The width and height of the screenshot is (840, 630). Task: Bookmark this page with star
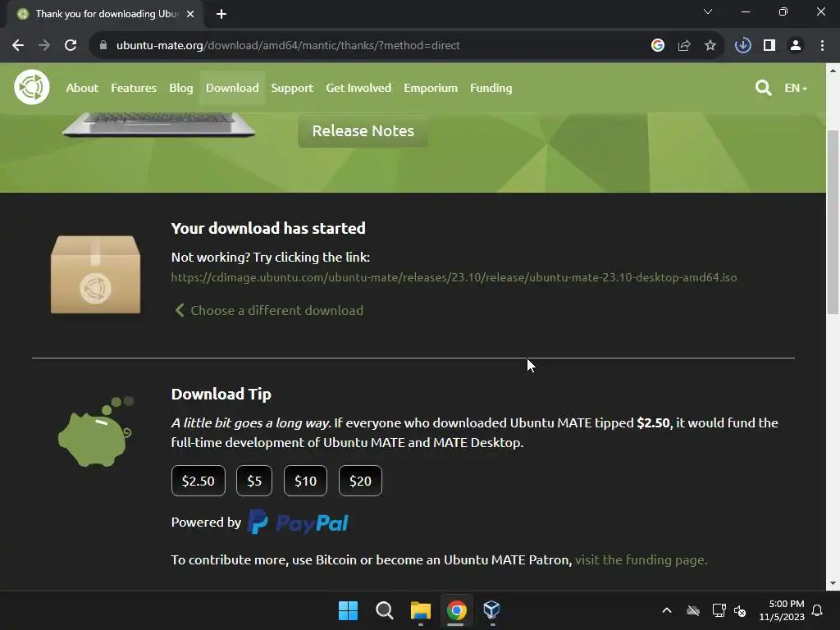click(x=710, y=46)
